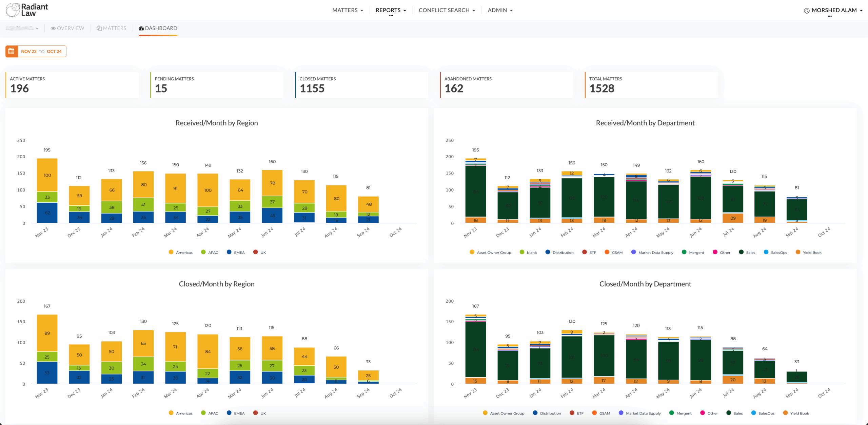Toggle Asset Owner Group in Closed by Department
This screenshot has width=868, height=425.
pyautogui.click(x=504, y=413)
